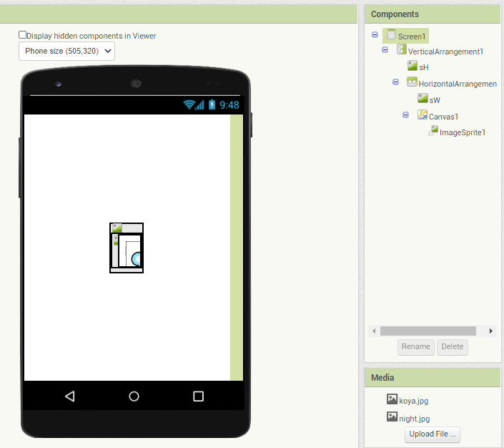Select the Screen1 label in tree
Screen dimensions: 504x448
[412, 36]
